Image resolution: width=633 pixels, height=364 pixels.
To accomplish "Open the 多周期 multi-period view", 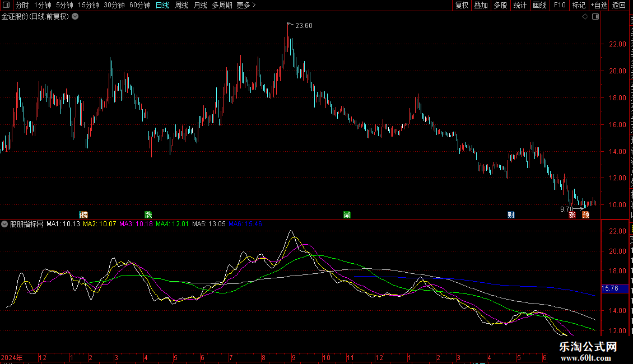I will tap(222, 5).
